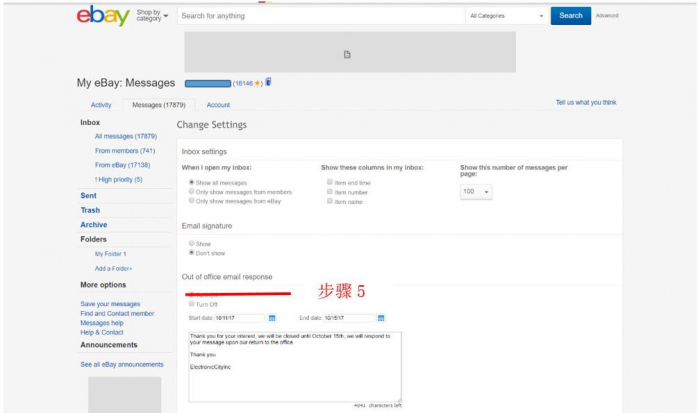Viewport: 698px width, 413px height.
Task: Click the feedback star icon beside 16146
Action: (257, 83)
